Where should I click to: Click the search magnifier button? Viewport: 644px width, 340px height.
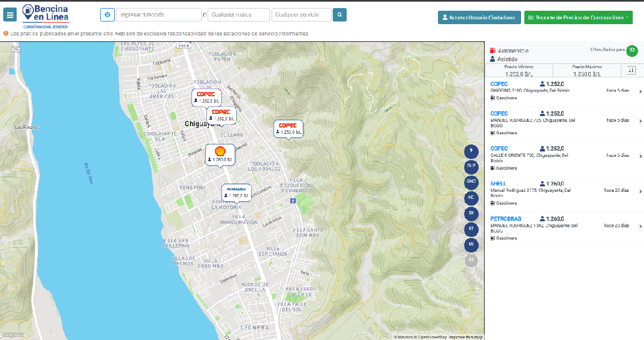[339, 15]
